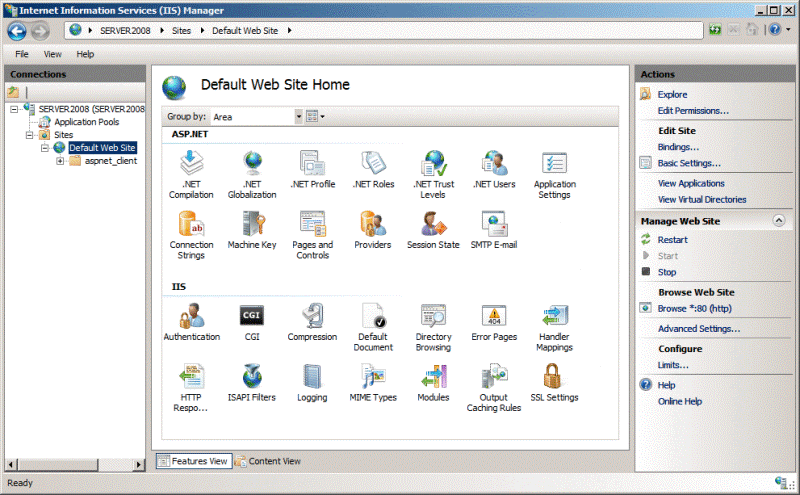
Task: Open Connection Strings feature
Action: point(191,235)
